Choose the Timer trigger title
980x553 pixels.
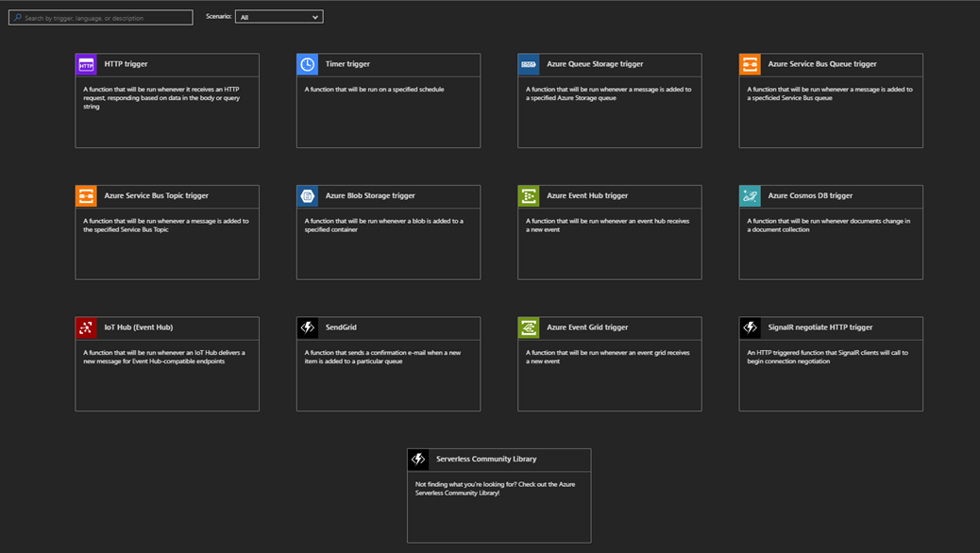pos(347,64)
